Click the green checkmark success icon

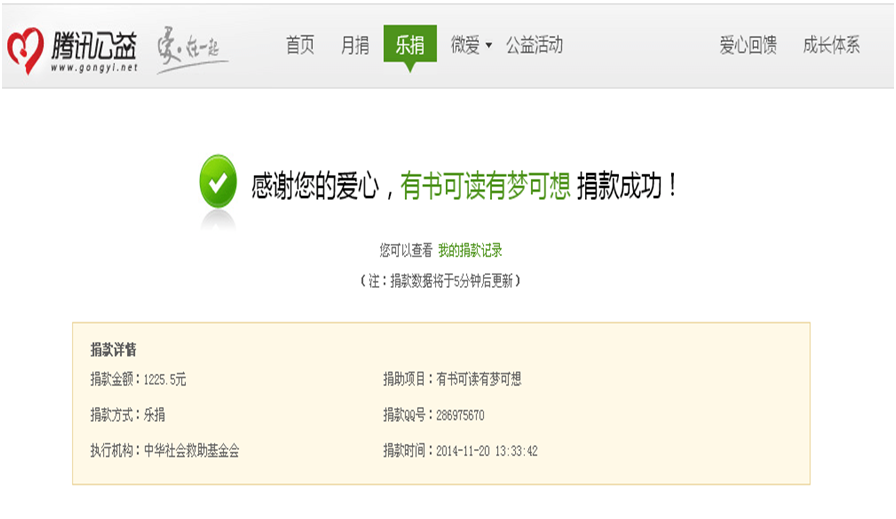[x=218, y=182]
